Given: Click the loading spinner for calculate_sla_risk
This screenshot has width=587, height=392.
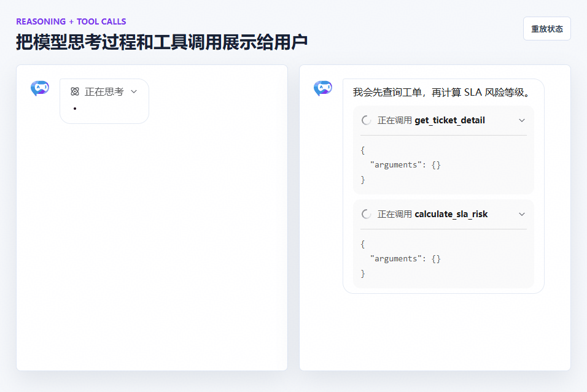Looking at the screenshot, I should (366, 214).
